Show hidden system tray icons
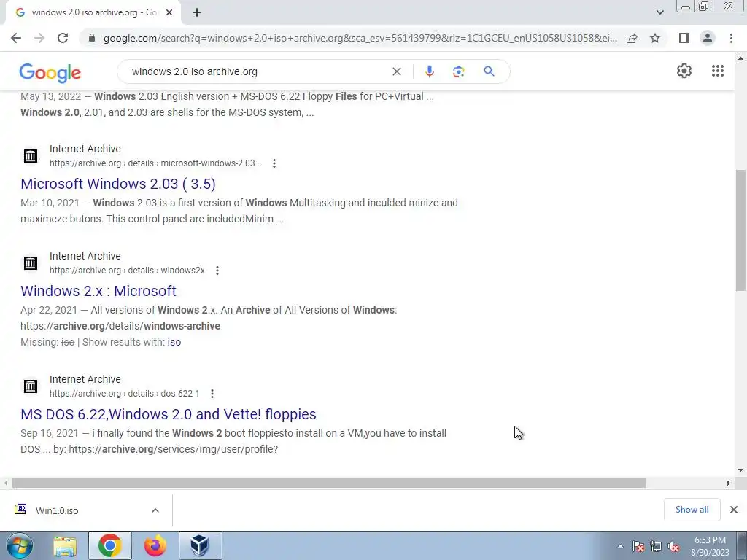 [x=620, y=546]
